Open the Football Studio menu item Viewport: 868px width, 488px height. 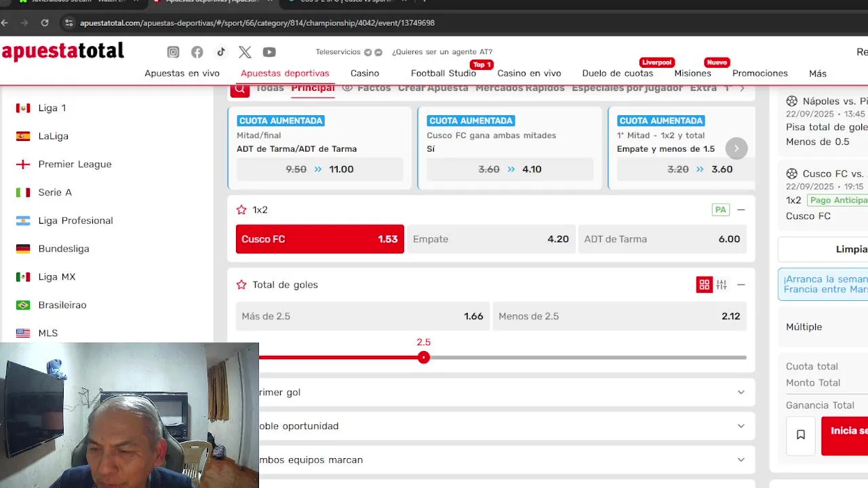click(443, 73)
